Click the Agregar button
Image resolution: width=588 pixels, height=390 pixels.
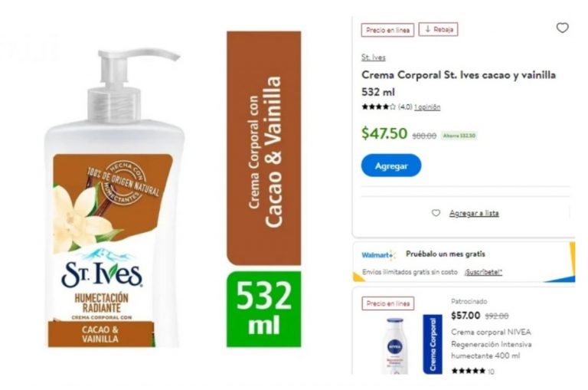click(x=391, y=166)
